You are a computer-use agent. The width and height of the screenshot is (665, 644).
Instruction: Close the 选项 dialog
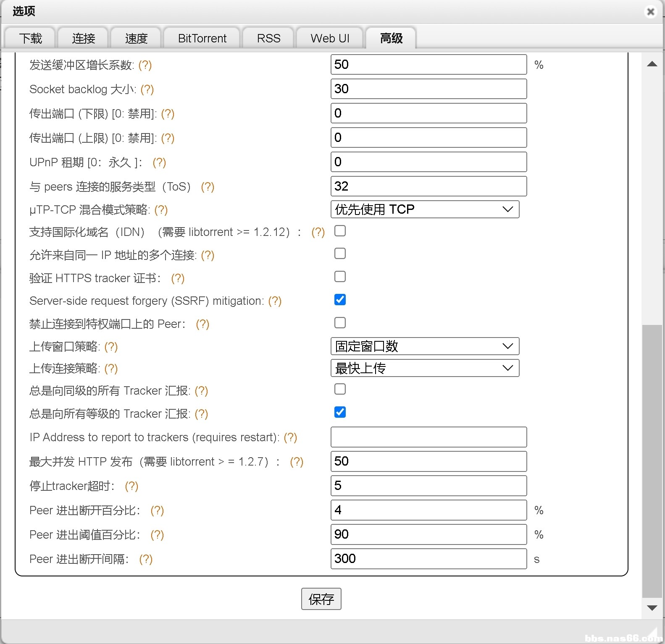pyautogui.click(x=650, y=12)
